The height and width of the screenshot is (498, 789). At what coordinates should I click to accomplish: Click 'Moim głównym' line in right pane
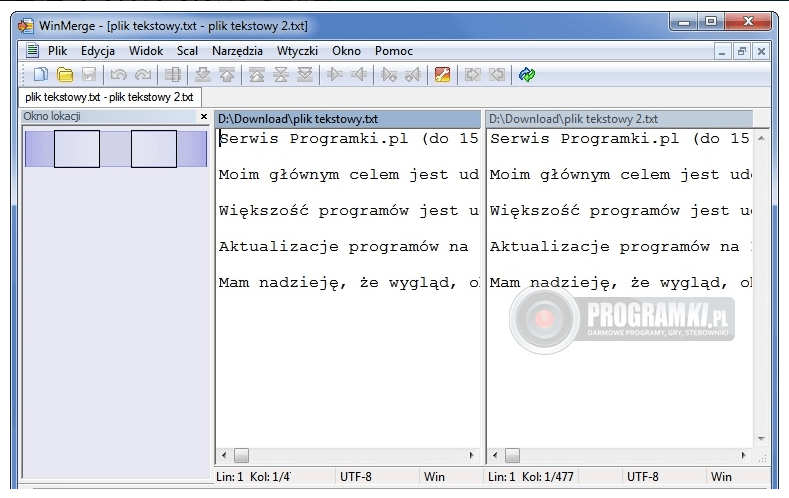[x=620, y=175]
